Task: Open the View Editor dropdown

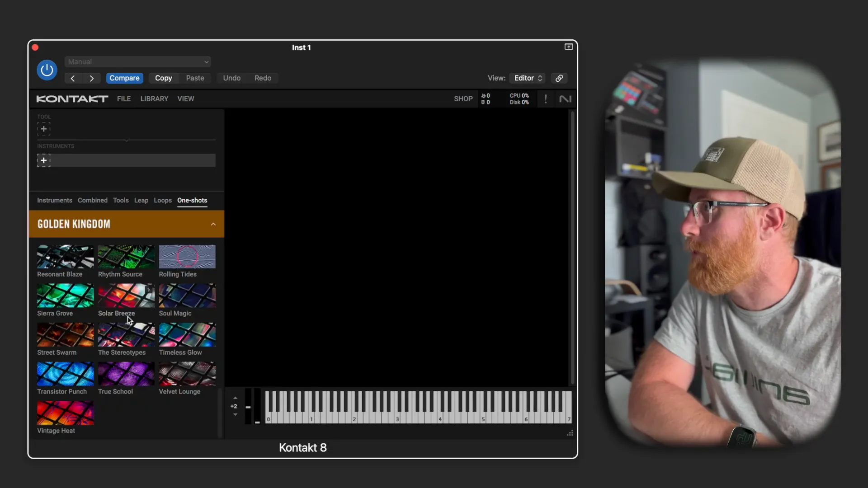Action: click(x=527, y=78)
